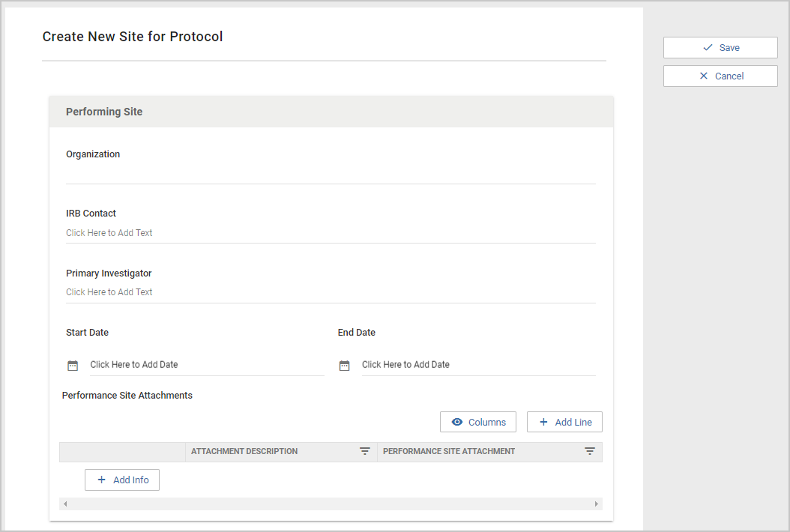Click the Save button

pos(720,47)
